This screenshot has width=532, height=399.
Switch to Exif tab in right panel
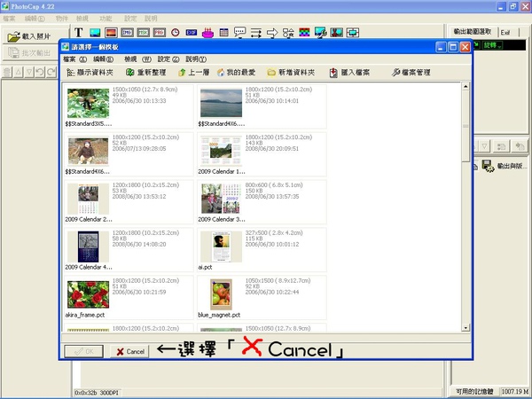coord(505,33)
